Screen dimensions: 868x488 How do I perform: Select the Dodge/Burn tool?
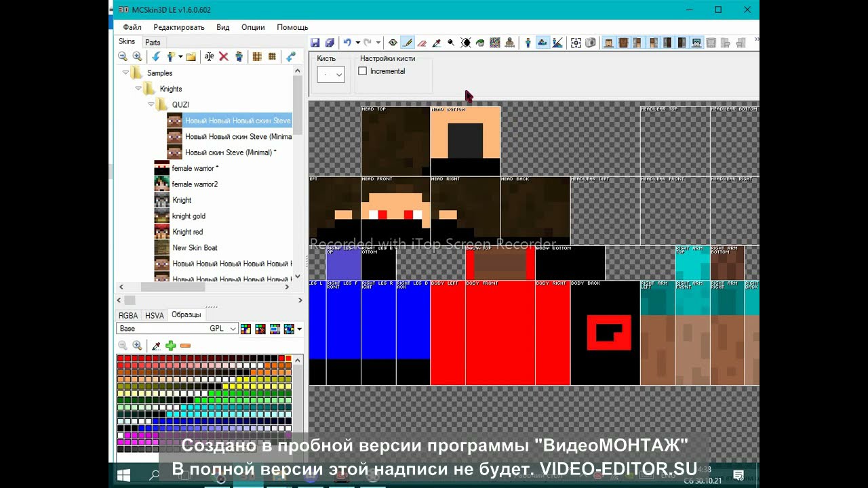pos(451,43)
